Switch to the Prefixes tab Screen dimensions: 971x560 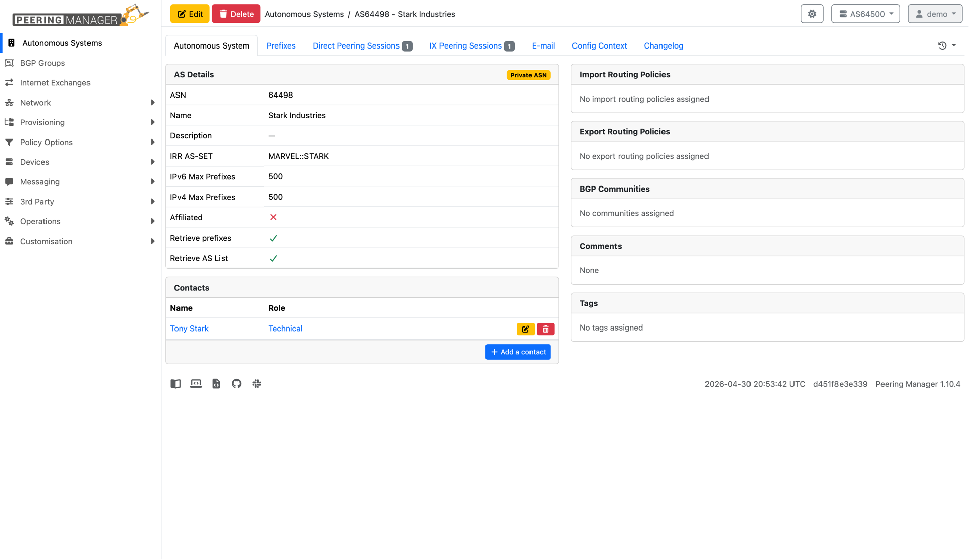click(281, 46)
